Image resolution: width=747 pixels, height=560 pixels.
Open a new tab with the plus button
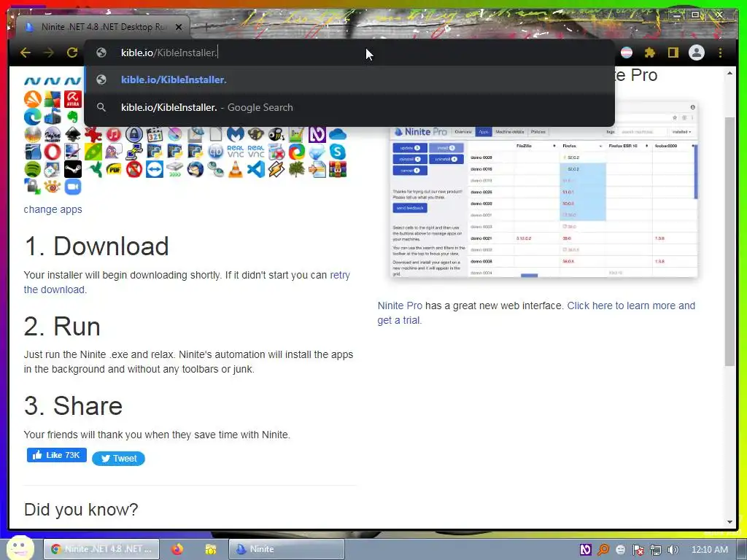(x=206, y=27)
